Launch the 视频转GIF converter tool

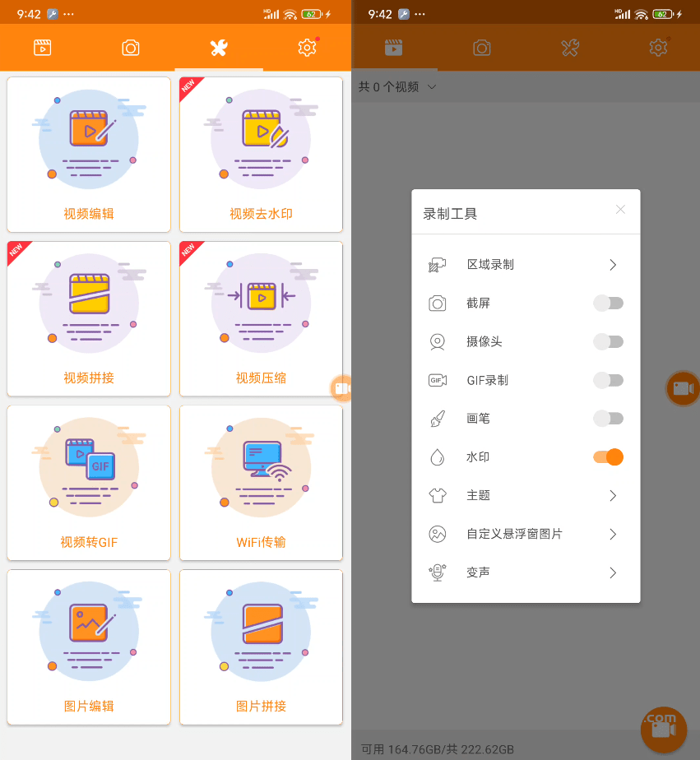[88, 483]
